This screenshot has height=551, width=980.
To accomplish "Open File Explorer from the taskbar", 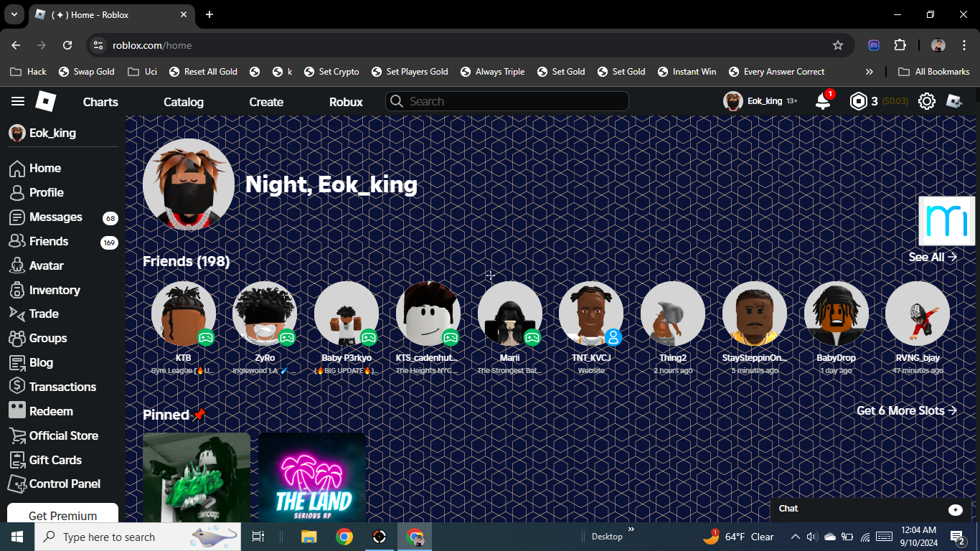I will coord(308,537).
